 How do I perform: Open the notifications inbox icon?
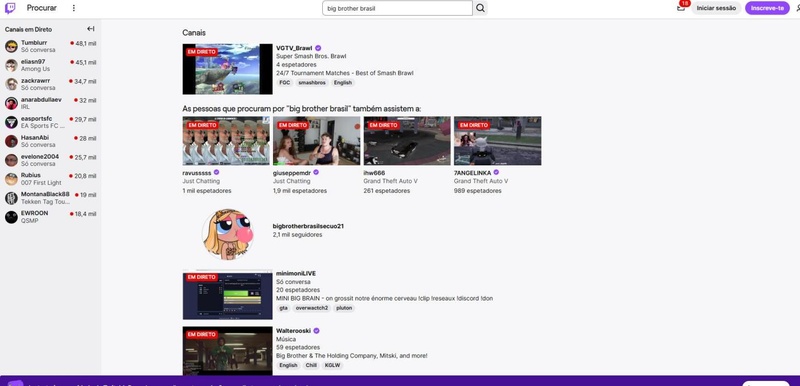(x=681, y=8)
